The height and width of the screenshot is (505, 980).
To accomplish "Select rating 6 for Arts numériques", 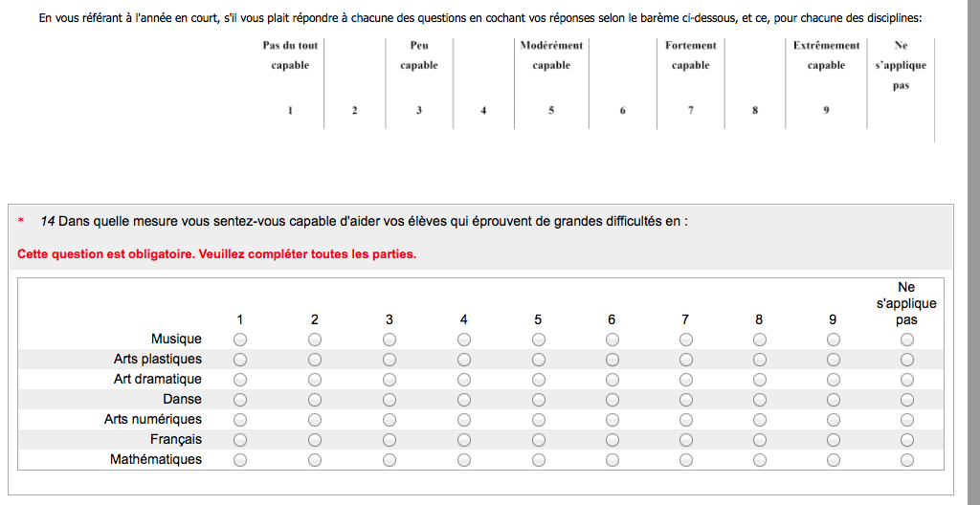I will coord(612,420).
